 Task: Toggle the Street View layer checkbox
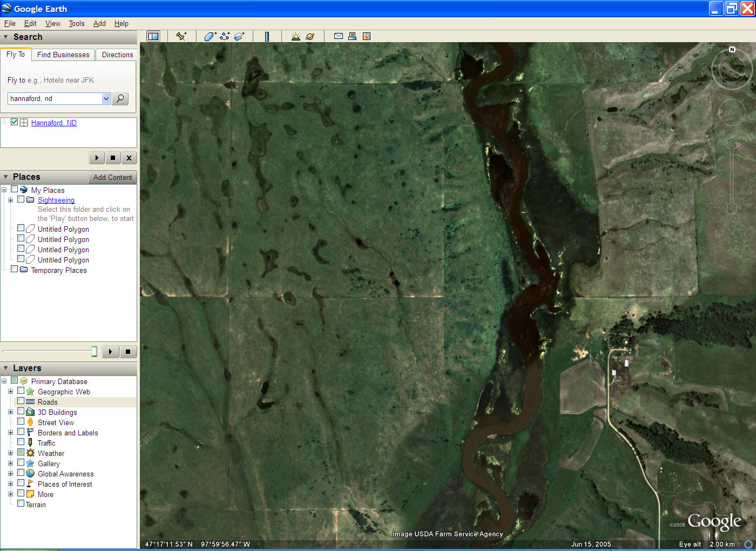[x=21, y=421]
